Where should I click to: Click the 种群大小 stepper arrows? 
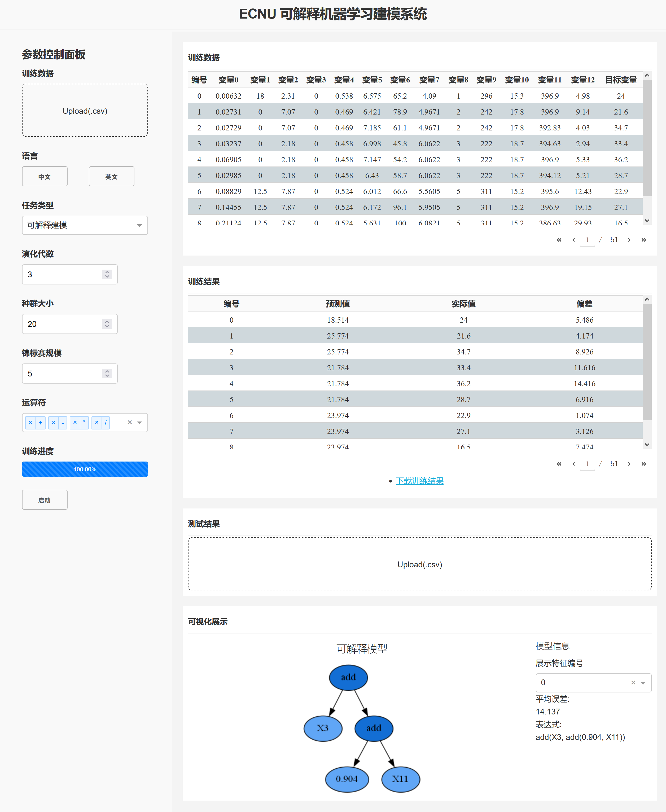click(107, 324)
